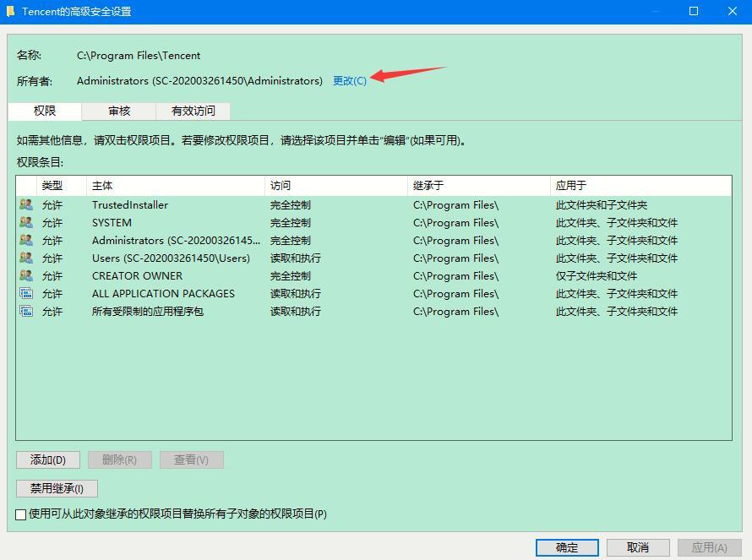This screenshot has height=560, width=752.
Task: Click the 禁用继承(I) button
Action: pyautogui.click(x=55, y=488)
